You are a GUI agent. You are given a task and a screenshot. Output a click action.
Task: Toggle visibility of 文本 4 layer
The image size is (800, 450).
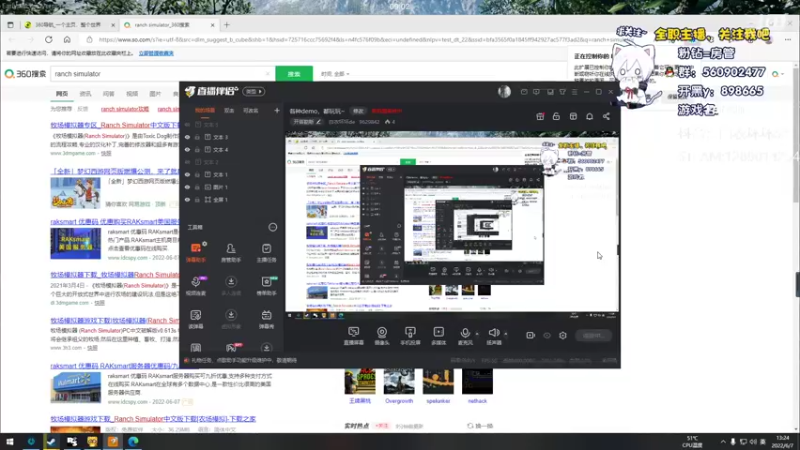187,149
